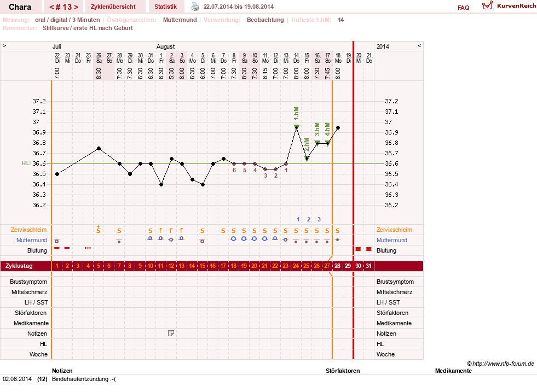The height and width of the screenshot is (392, 537).
Task: Click the bleeding mark on July 23
Action: point(67,248)
